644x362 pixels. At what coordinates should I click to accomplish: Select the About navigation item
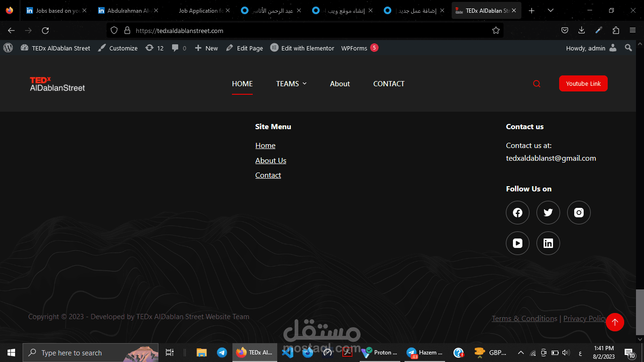pyautogui.click(x=340, y=84)
